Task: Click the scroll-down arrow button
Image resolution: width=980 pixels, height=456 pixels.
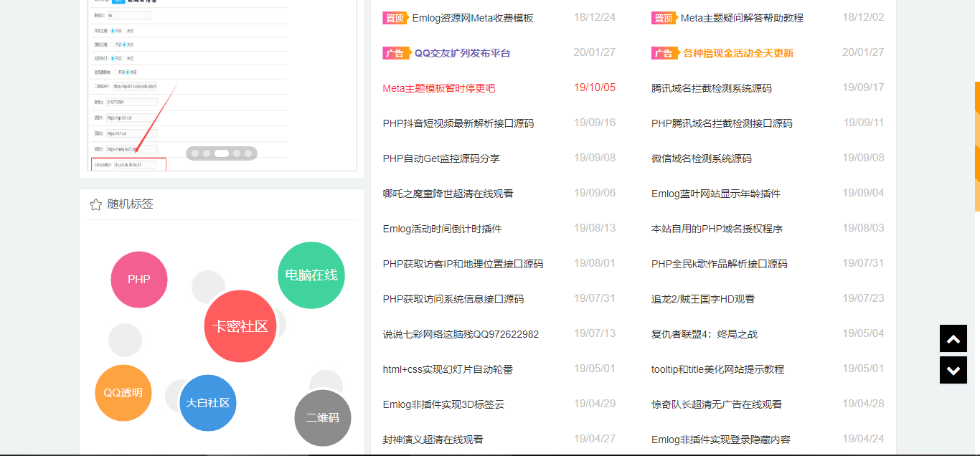Action: pyautogui.click(x=953, y=370)
